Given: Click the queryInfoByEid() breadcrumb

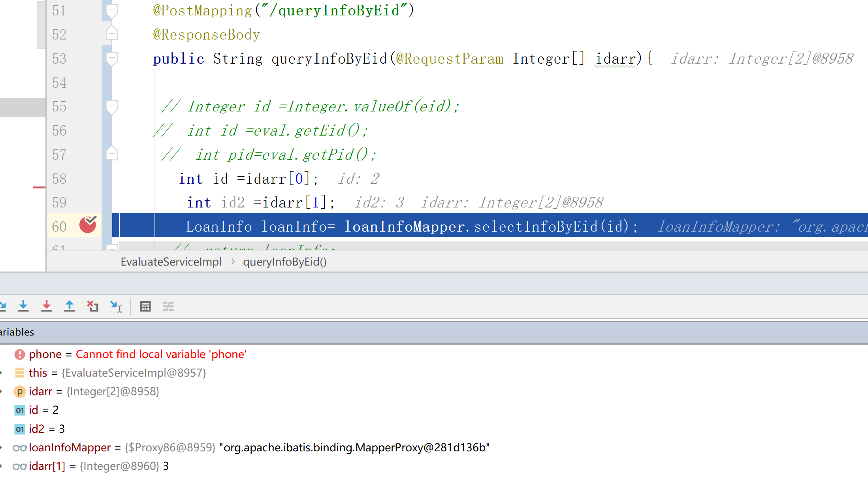Looking at the screenshot, I should coord(284,262).
